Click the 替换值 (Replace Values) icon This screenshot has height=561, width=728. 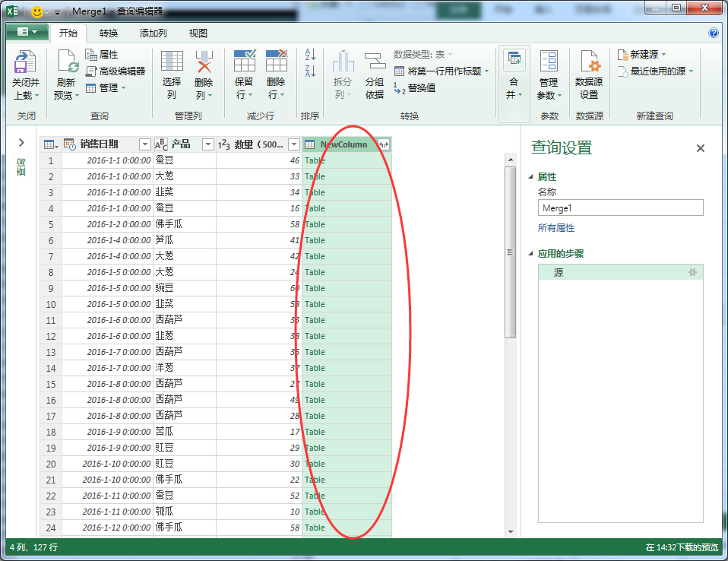(x=399, y=87)
